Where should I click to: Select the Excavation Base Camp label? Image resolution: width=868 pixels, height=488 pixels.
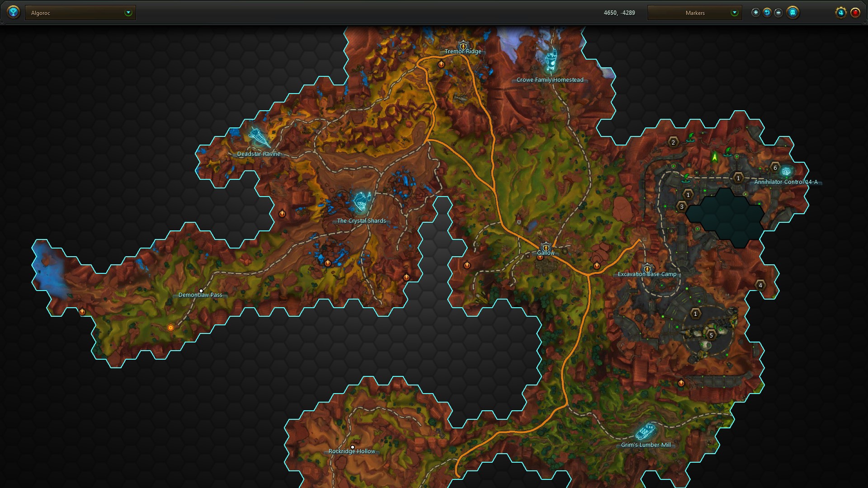[x=647, y=274]
